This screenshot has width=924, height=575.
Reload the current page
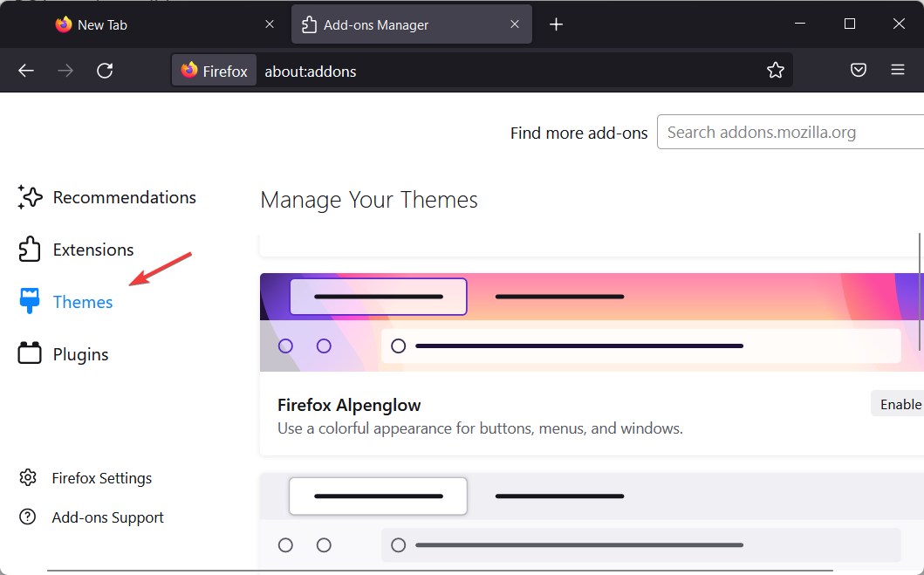click(x=105, y=71)
